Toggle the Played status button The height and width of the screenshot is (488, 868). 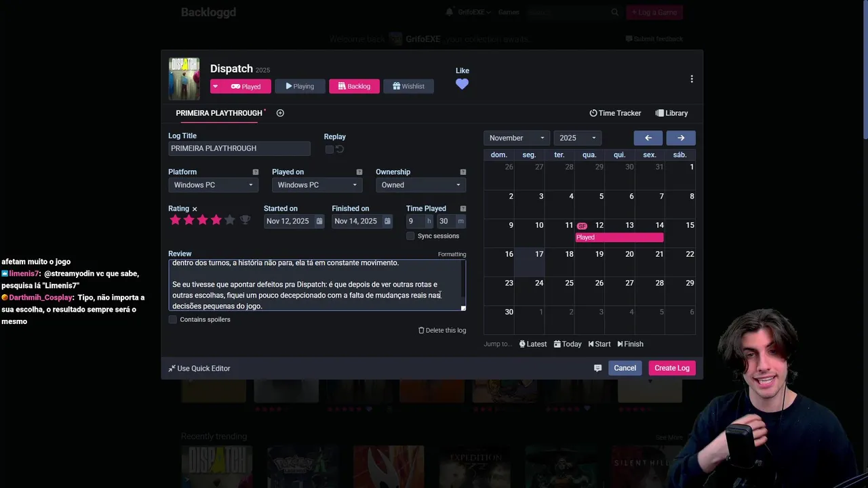246,86
